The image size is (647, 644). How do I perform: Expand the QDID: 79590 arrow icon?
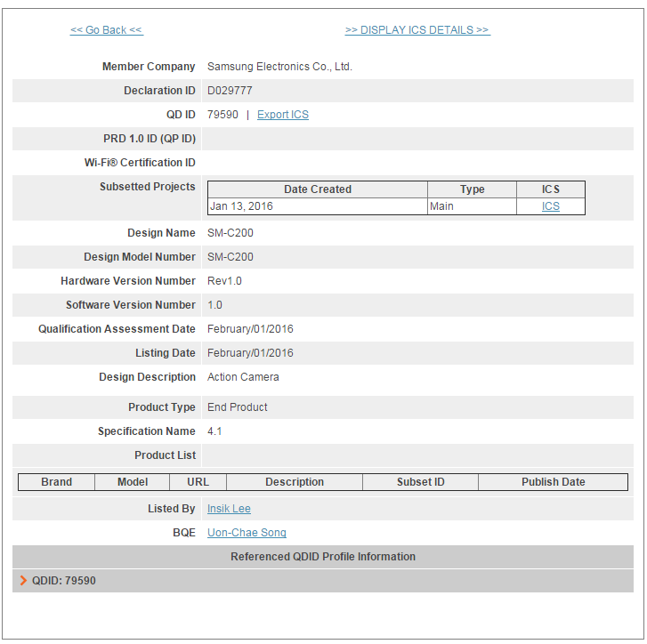point(23,581)
